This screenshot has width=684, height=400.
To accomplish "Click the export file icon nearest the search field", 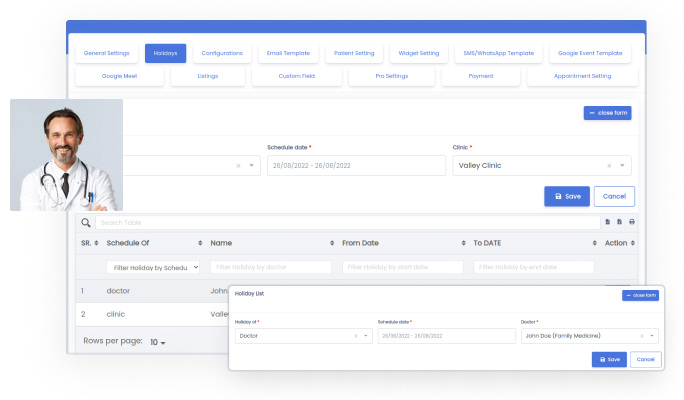I will [608, 222].
